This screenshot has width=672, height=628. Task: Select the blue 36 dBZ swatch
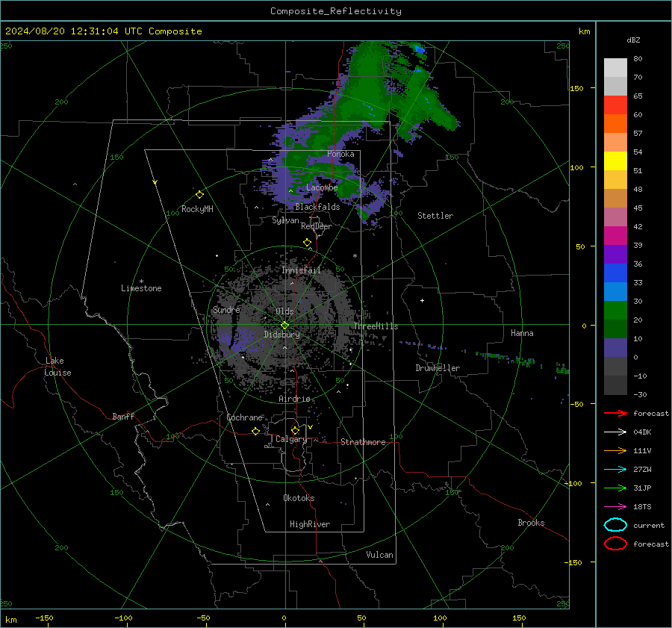click(x=615, y=273)
